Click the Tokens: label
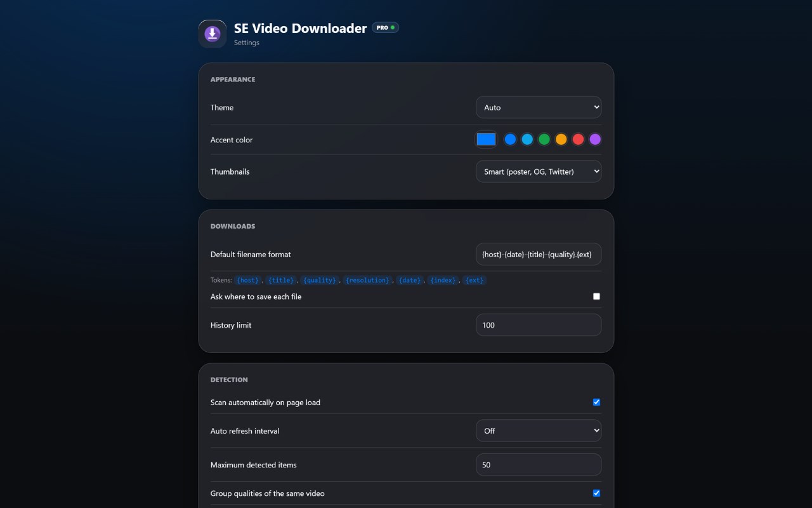Image resolution: width=812 pixels, height=508 pixels. click(x=221, y=280)
